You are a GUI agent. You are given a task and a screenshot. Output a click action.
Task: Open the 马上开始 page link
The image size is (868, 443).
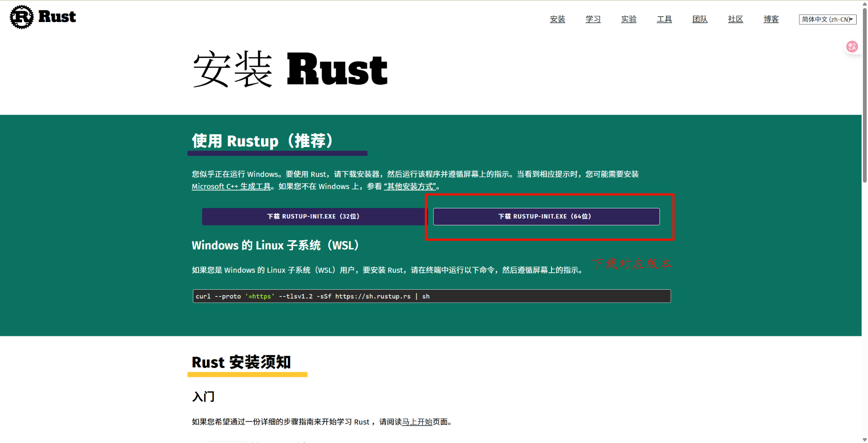(417, 422)
